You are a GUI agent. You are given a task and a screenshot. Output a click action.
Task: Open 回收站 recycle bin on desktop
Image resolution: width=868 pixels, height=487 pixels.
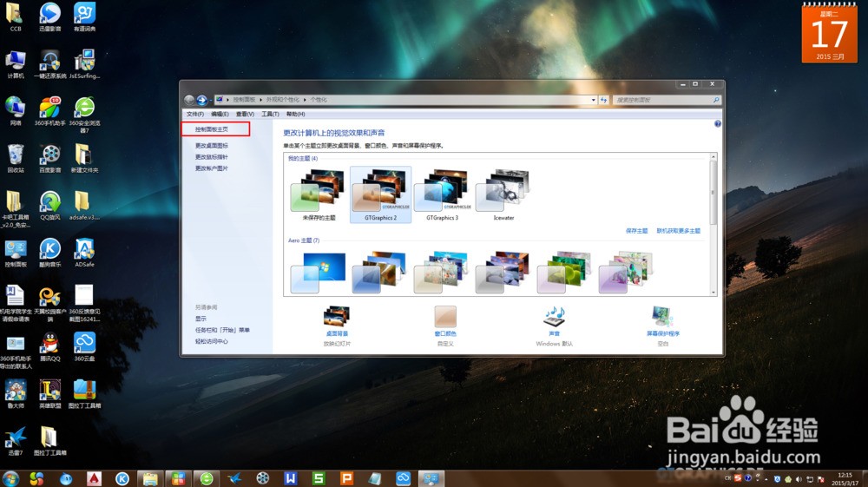[x=16, y=155]
